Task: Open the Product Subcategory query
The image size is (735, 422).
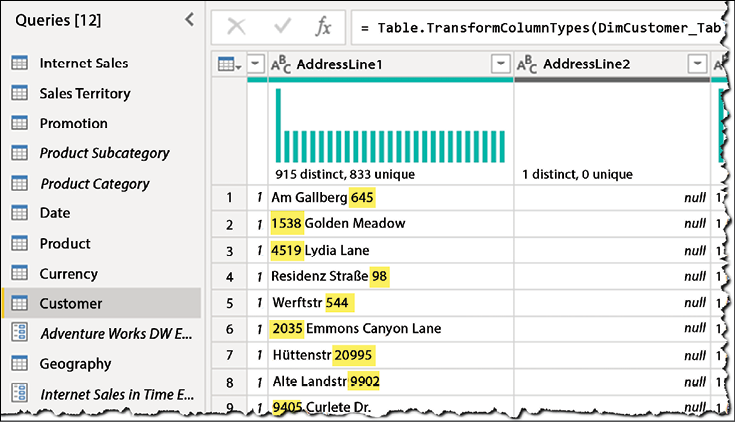Action: pyautogui.click(x=105, y=153)
